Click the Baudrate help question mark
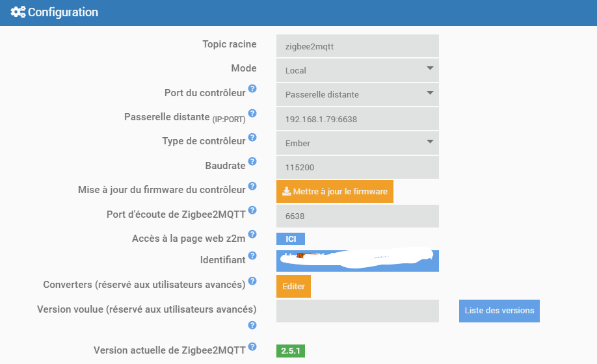Image resolution: width=597 pixels, height=364 pixels. pyautogui.click(x=252, y=162)
